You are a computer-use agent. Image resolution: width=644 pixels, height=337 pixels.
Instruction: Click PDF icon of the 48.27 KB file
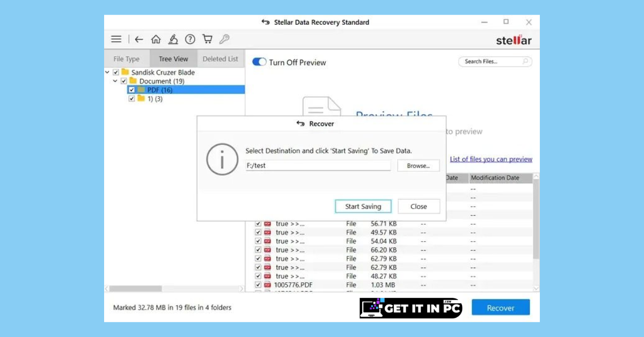point(267,276)
